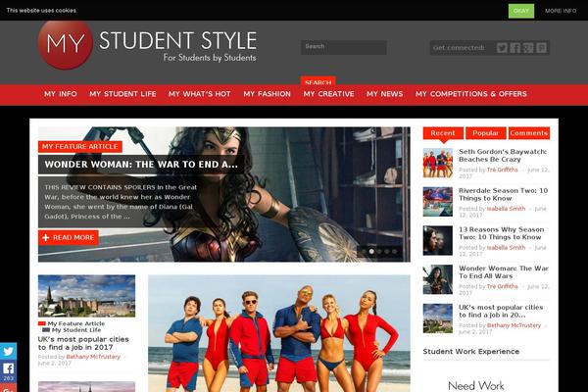Open Wonder Woman: The War To End title in sidebar

point(504,272)
